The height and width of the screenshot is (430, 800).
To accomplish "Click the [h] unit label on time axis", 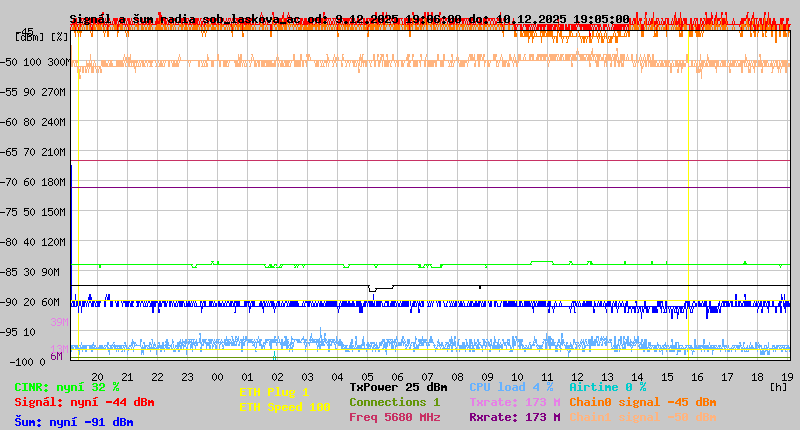I will (778, 386).
